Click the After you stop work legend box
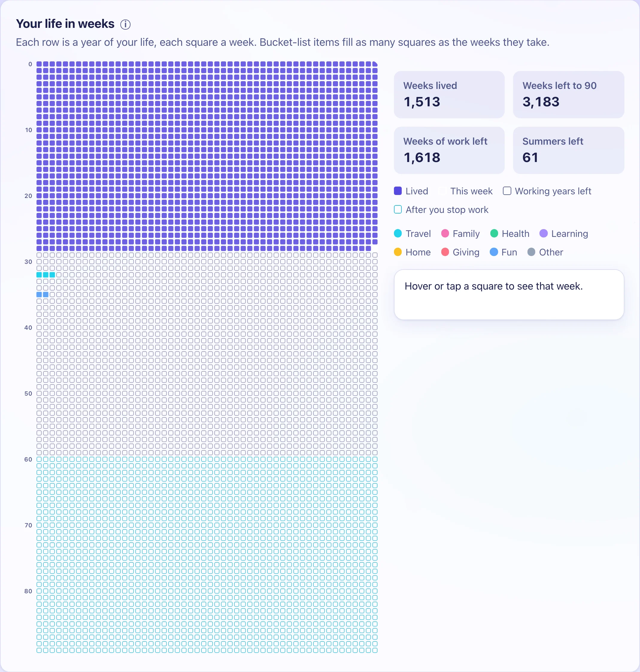 point(398,209)
